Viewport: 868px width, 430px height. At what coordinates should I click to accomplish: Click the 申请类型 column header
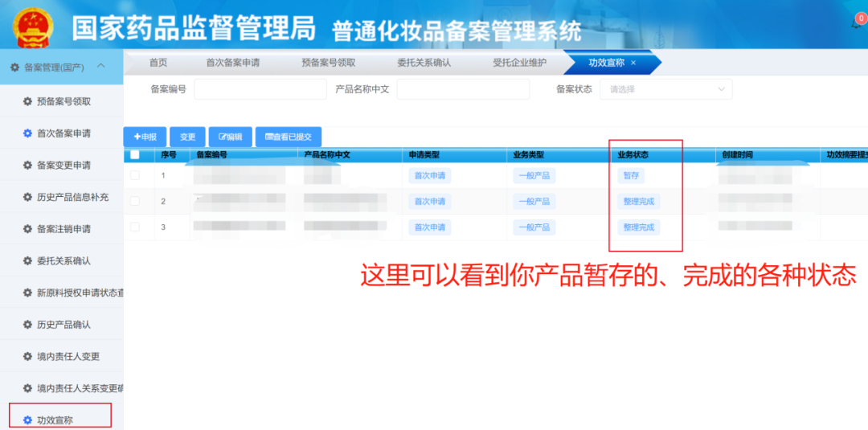424,155
